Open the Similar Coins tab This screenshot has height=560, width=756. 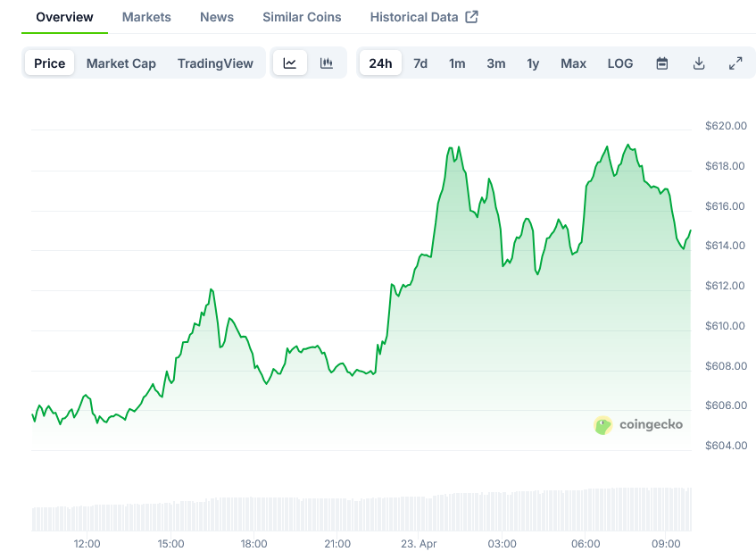302,17
